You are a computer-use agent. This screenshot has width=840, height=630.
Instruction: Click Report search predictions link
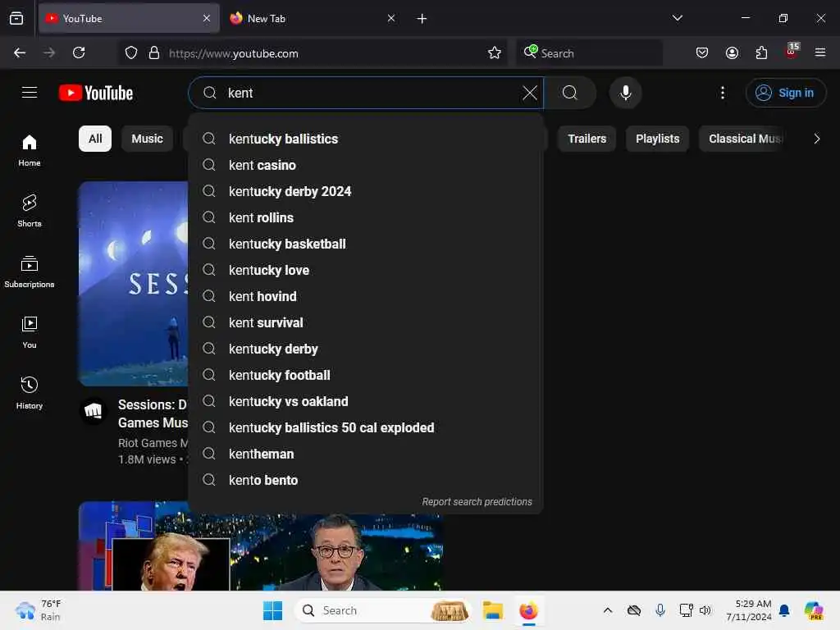477,502
